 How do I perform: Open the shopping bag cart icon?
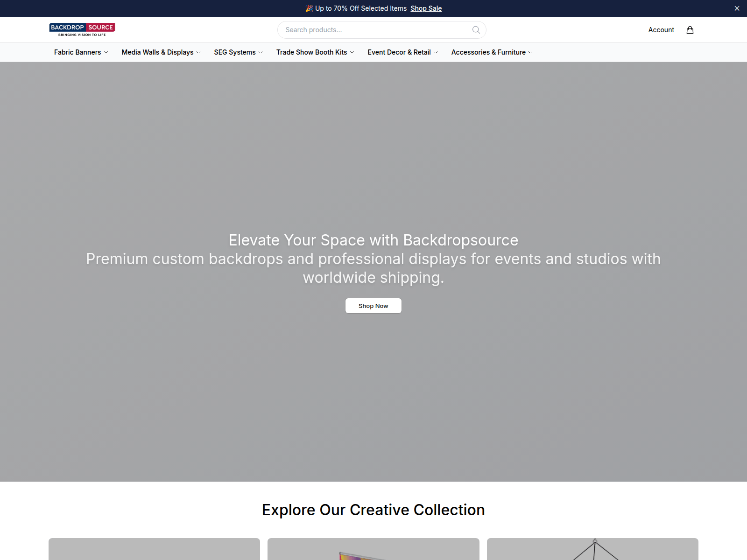tap(690, 30)
